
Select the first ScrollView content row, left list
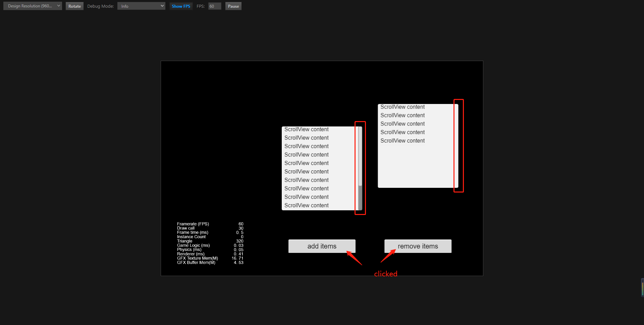pyautogui.click(x=306, y=129)
